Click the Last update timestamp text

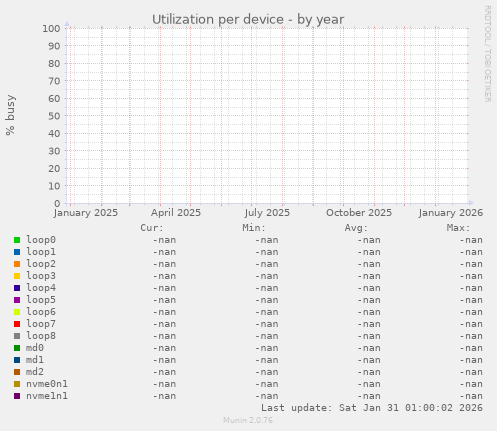372,408
